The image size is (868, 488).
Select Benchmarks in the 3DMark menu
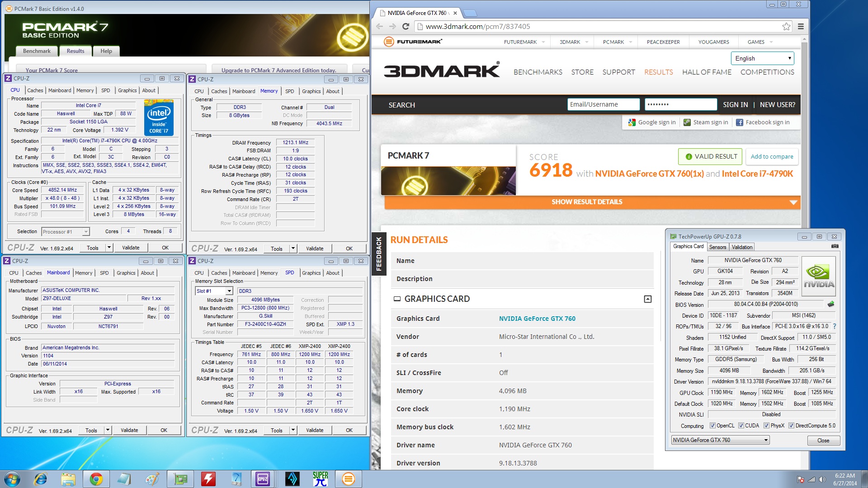[x=538, y=72]
